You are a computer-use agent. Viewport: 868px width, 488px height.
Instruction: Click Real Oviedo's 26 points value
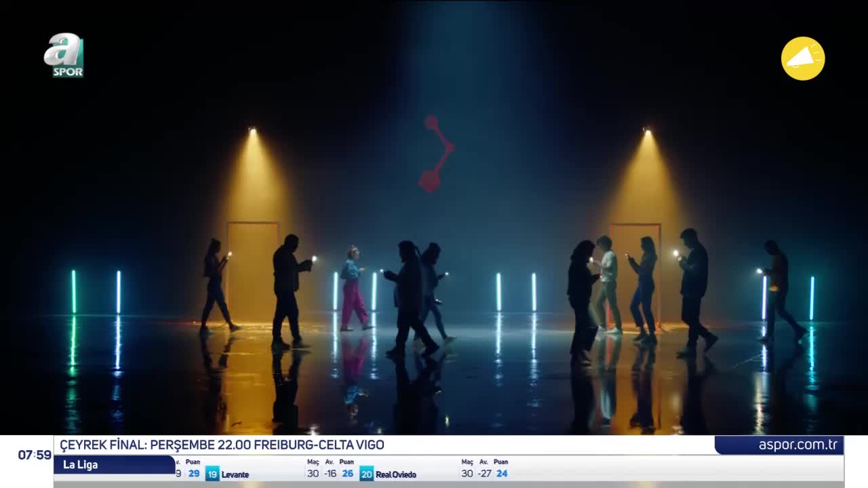click(x=347, y=474)
